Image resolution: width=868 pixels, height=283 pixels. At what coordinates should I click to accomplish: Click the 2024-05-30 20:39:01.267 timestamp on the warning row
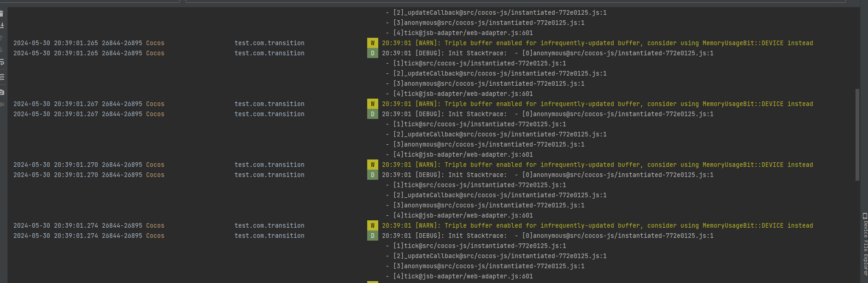(x=56, y=104)
